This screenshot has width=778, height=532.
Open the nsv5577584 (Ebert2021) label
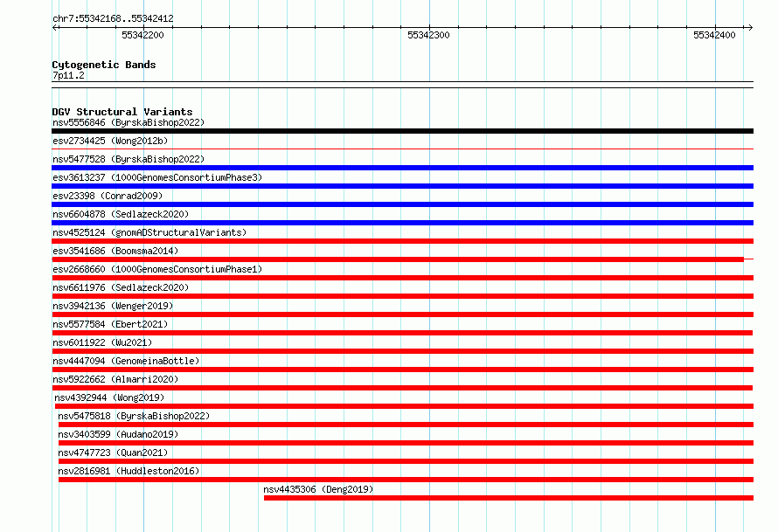pos(110,324)
